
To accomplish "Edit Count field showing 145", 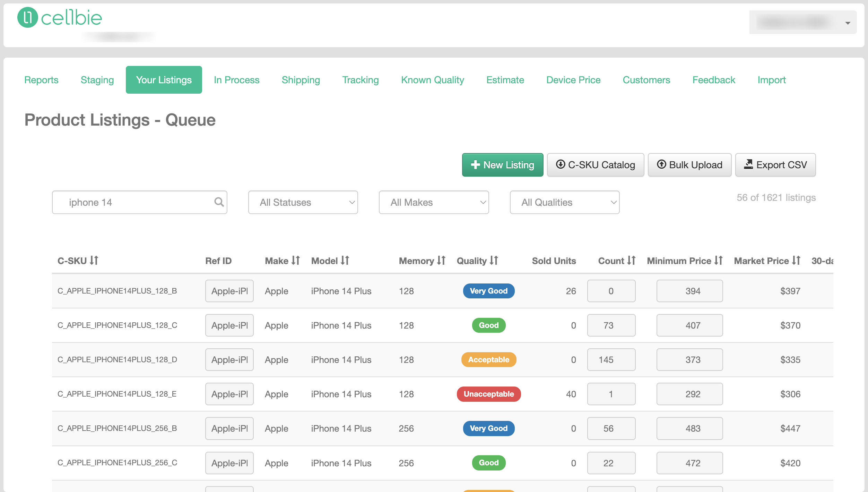I will [x=611, y=359].
